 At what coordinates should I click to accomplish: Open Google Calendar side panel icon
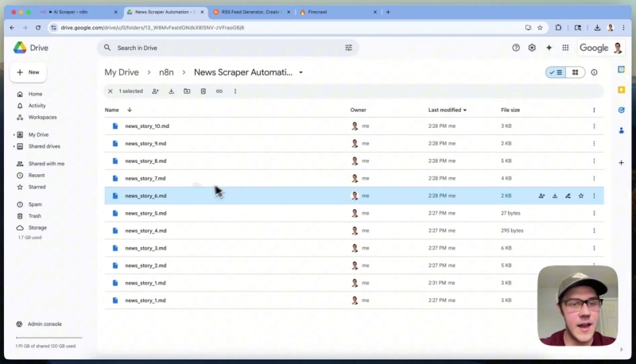[621, 70]
